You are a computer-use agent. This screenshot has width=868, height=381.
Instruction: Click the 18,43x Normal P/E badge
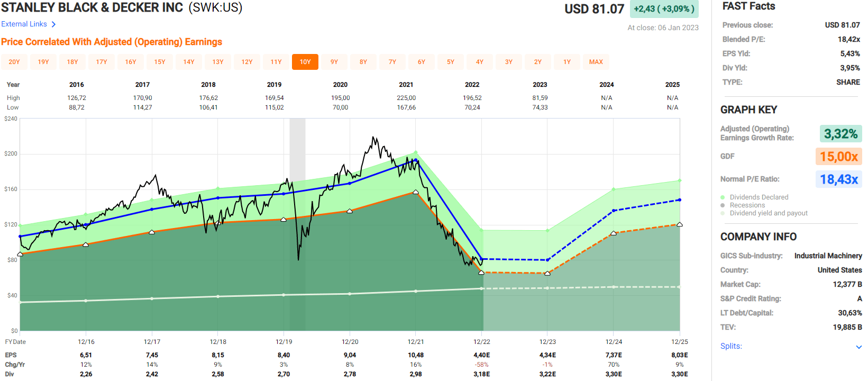(838, 179)
